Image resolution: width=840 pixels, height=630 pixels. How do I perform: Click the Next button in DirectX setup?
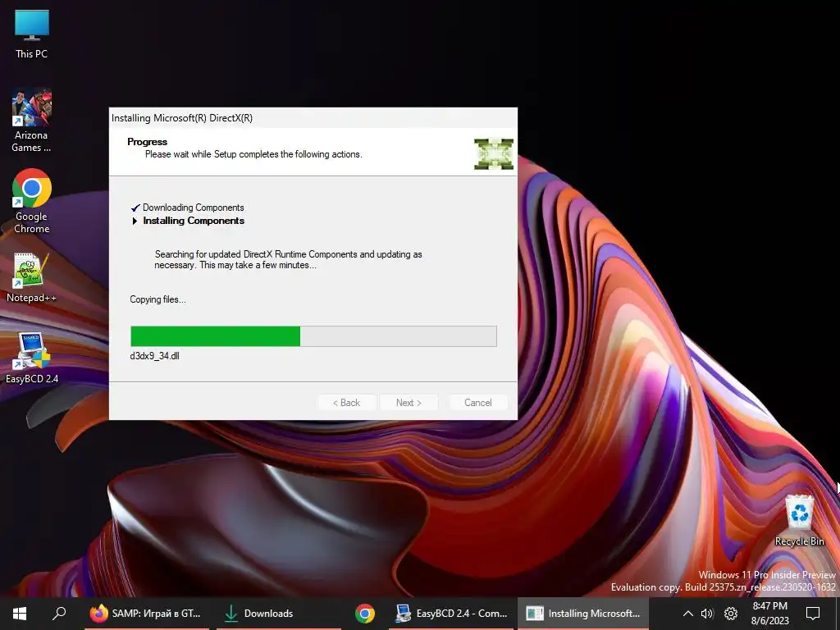coord(409,403)
